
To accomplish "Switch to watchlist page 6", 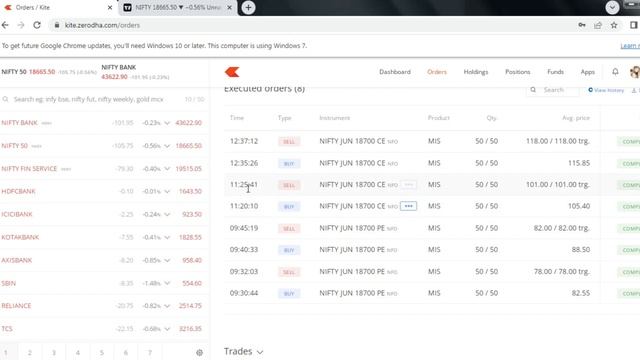I will (126, 352).
